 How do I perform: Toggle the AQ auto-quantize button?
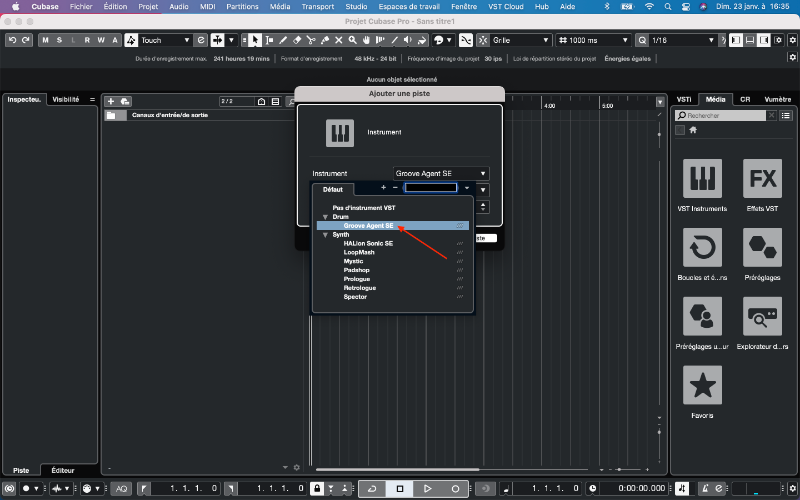pyautogui.click(x=121, y=489)
